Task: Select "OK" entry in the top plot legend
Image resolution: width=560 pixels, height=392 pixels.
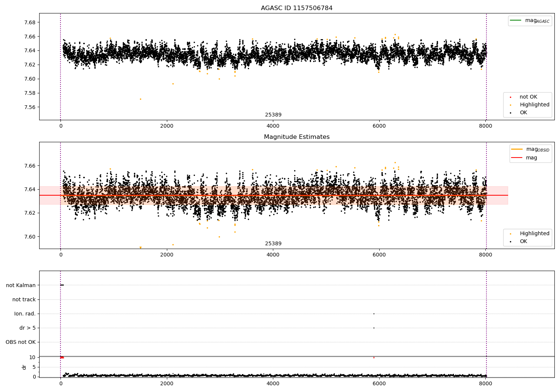Action: click(x=523, y=113)
